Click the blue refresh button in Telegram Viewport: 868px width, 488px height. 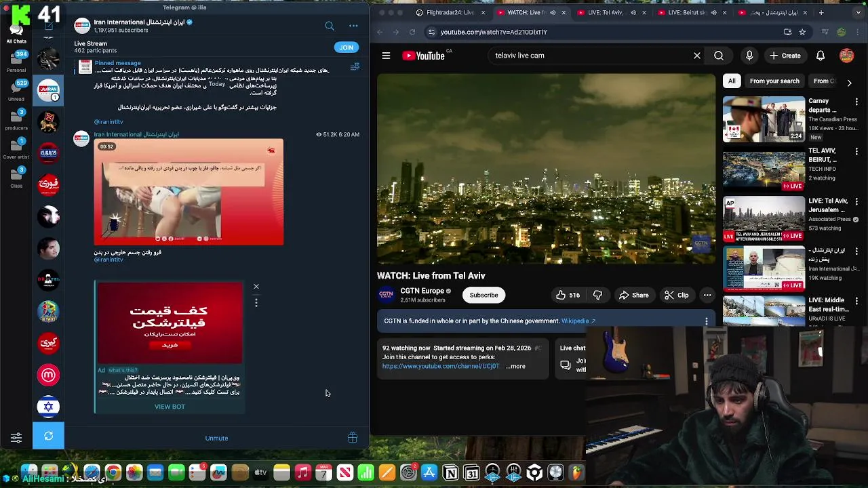(x=48, y=436)
